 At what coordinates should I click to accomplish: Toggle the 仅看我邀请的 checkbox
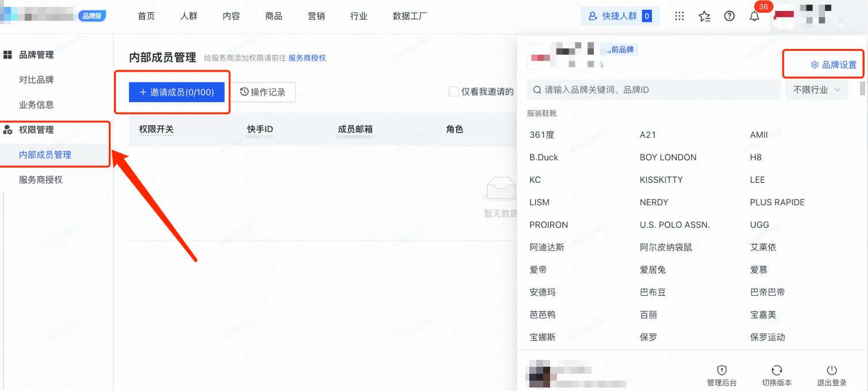click(x=454, y=92)
